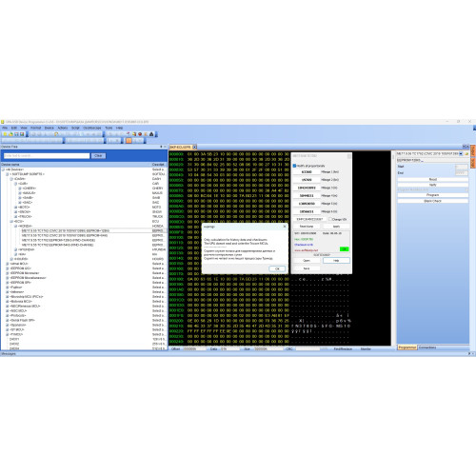Click the Open button in mileage tool
The height and width of the screenshot is (476, 476).
click(307, 261)
